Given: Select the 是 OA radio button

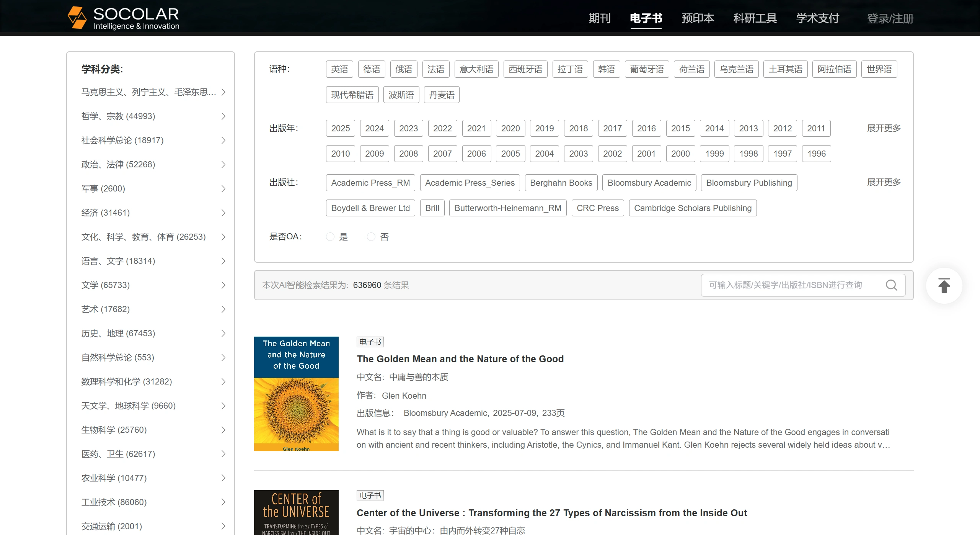Looking at the screenshot, I should click(330, 237).
